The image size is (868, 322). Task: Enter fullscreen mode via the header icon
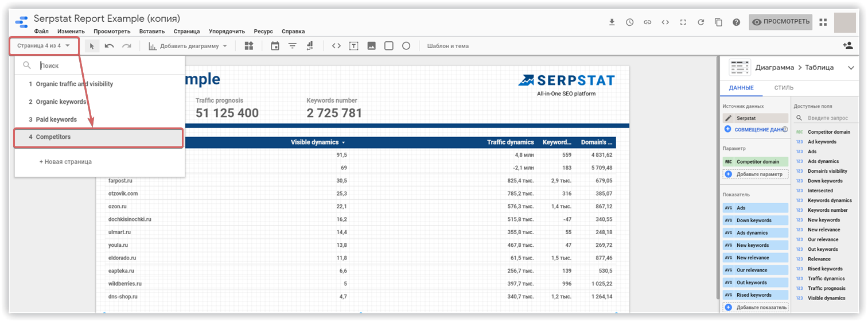point(683,22)
